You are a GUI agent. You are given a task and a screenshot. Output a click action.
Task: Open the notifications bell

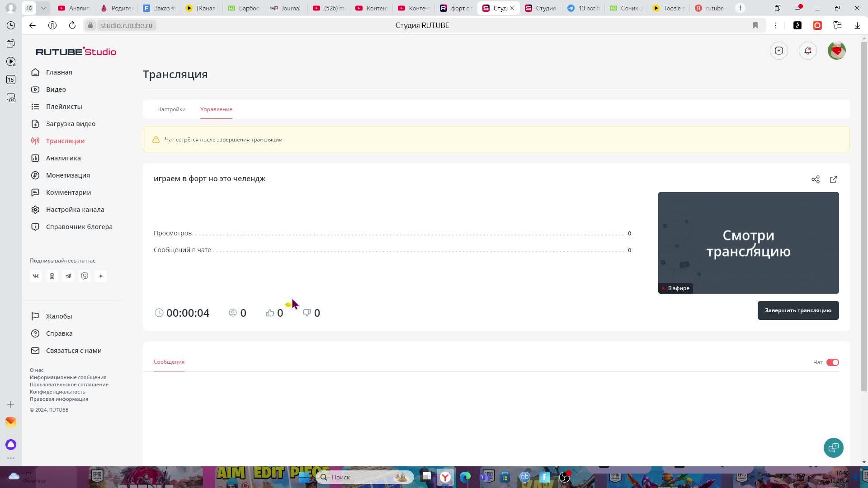click(x=807, y=51)
